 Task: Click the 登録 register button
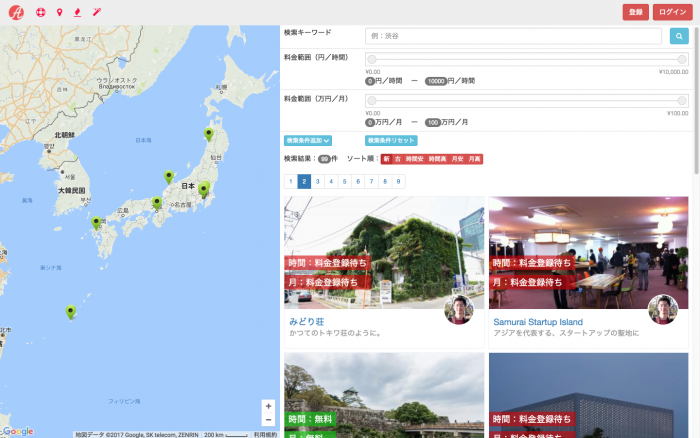pos(636,12)
